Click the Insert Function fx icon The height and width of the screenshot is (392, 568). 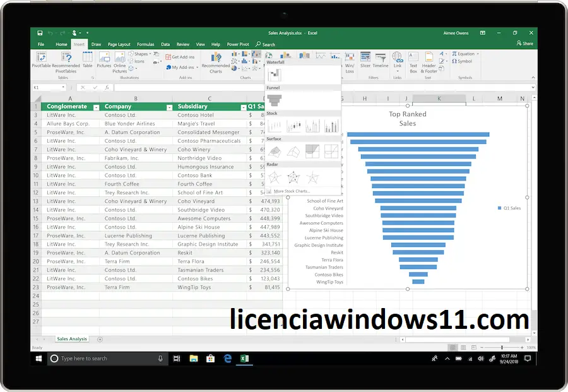pyautogui.click(x=107, y=87)
